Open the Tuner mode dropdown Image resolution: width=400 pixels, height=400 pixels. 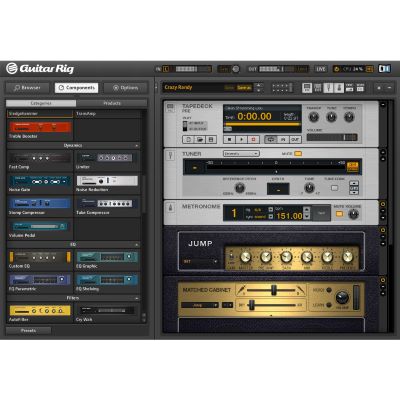(241, 154)
